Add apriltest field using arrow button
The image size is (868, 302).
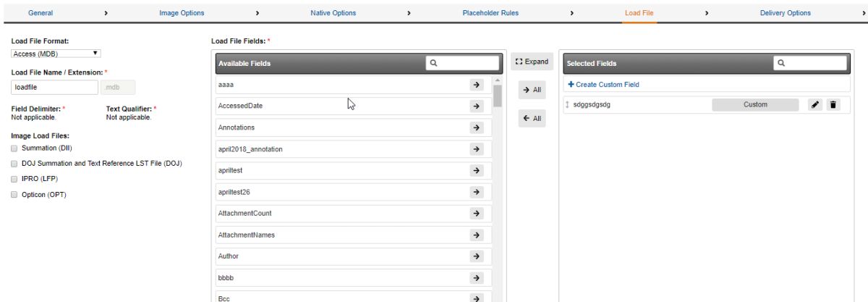pyautogui.click(x=476, y=170)
